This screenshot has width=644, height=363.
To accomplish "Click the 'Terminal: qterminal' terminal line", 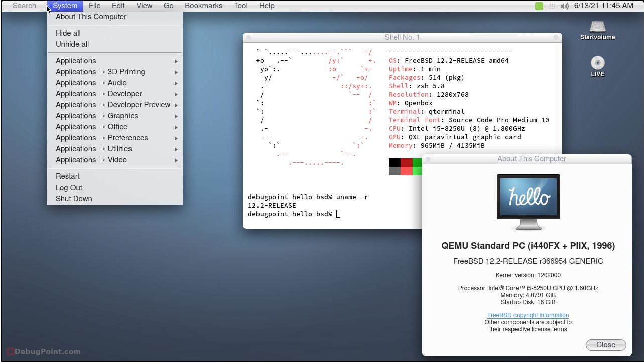I will click(x=427, y=112).
